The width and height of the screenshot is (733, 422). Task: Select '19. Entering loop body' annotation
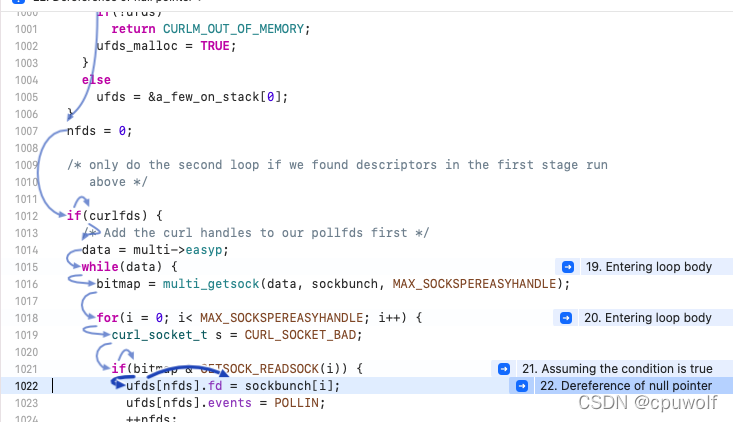pyautogui.click(x=649, y=267)
